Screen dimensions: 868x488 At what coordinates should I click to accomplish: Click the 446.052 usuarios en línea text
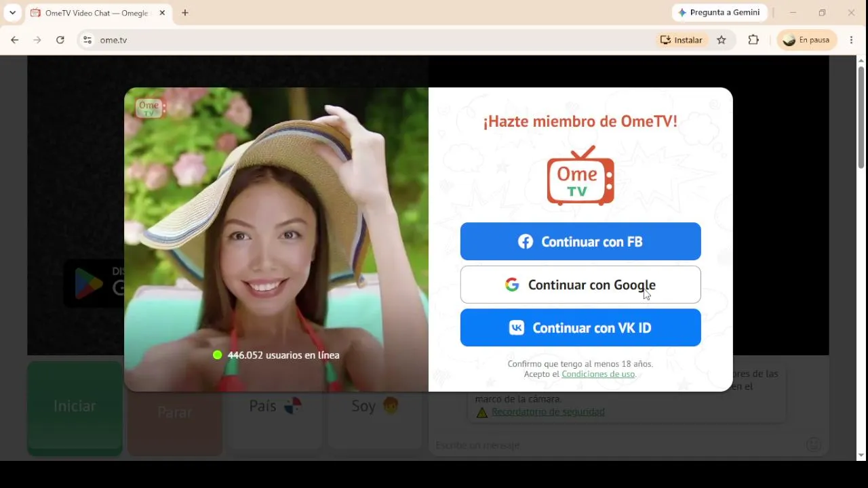click(283, 355)
